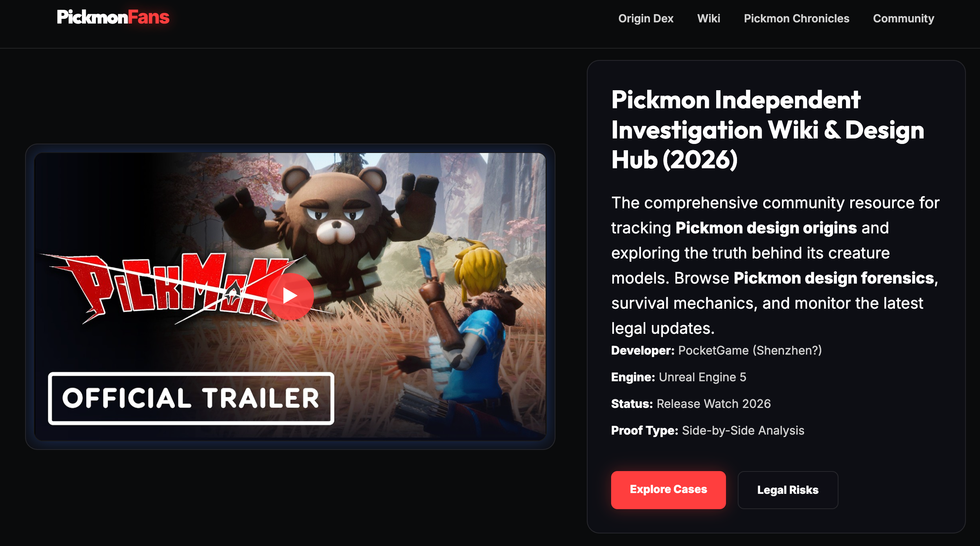Viewport: 980px width, 546px height.
Task: Open the Wiki navigation link
Action: 708,18
